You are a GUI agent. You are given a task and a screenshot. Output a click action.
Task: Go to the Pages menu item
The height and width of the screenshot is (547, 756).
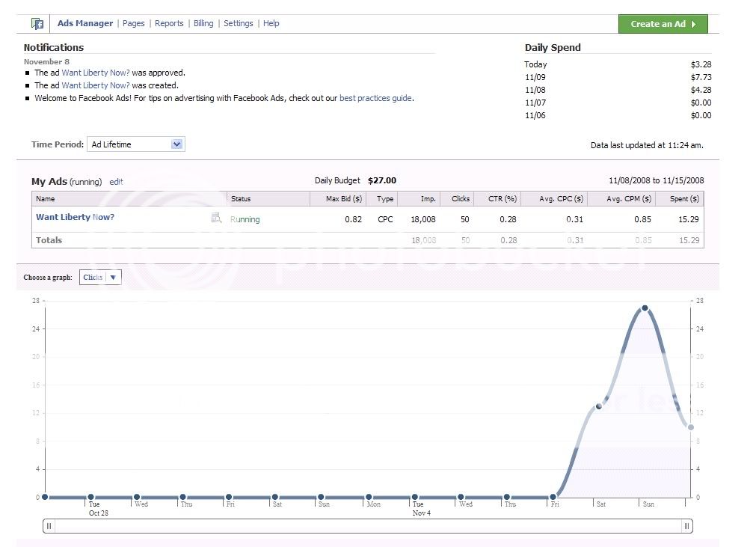pos(134,23)
